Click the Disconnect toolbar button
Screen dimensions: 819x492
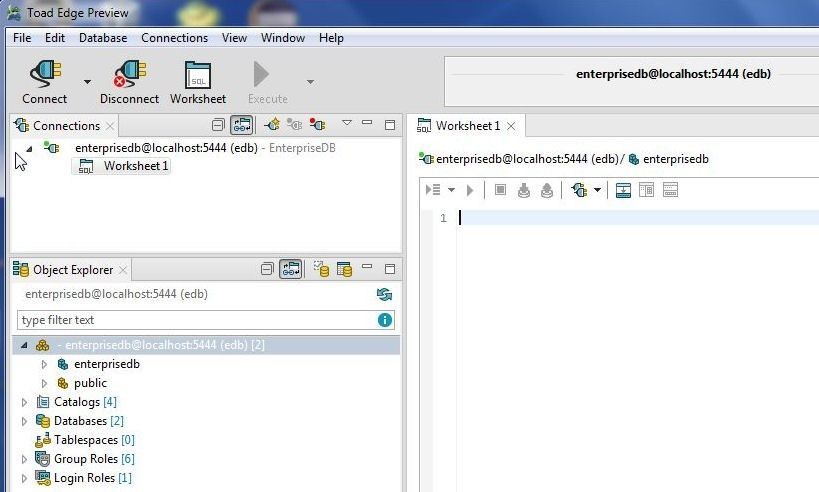pos(129,83)
